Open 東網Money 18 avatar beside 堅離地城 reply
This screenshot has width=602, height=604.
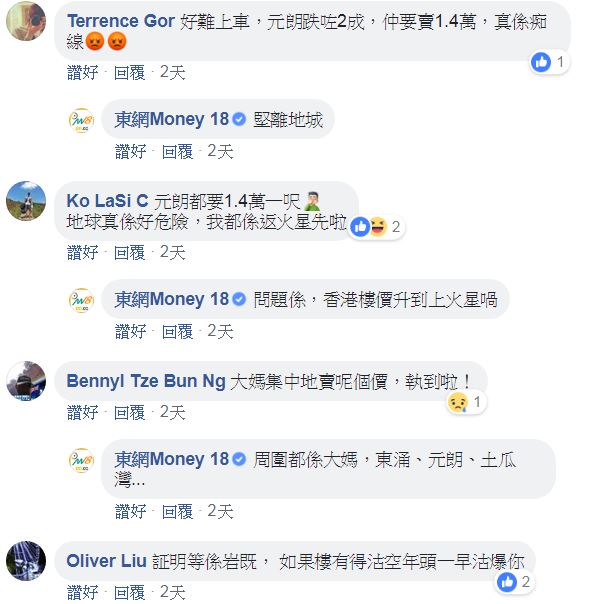point(81,120)
